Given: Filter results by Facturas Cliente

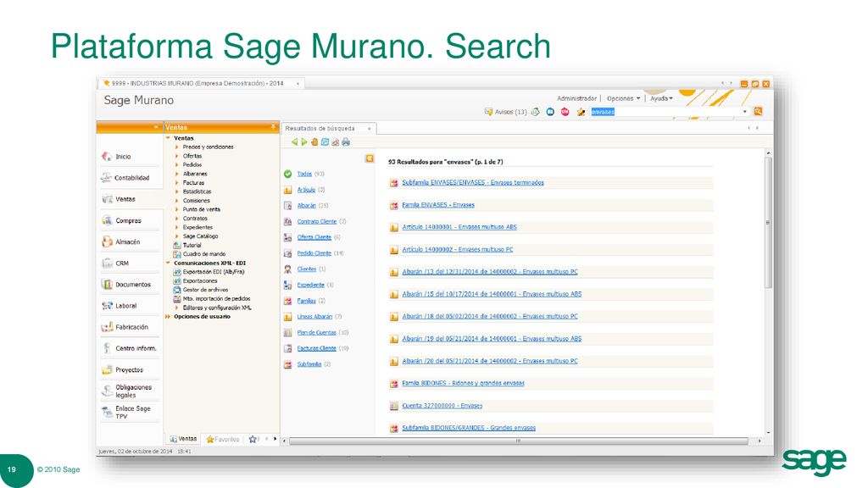Looking at the screenshot, I should tap(317, 348).
